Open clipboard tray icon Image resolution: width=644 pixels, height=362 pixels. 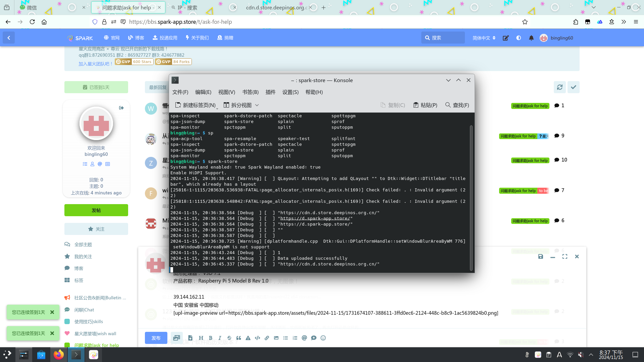tap(549, 355)
